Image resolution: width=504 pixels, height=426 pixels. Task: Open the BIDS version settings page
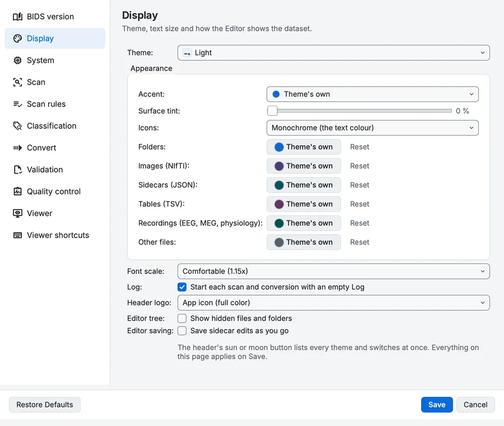[x=55, y=16]
